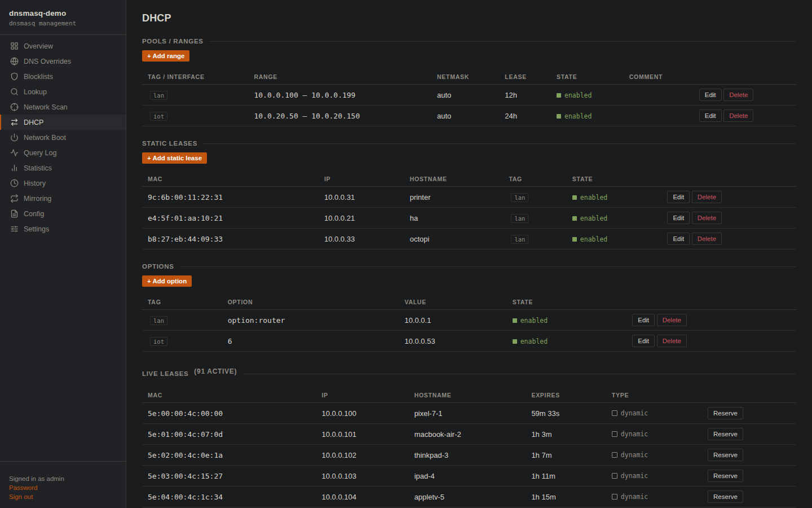Click the lan tag in printer row
This screenshot has height=508, width=812.
click(519, 198)
